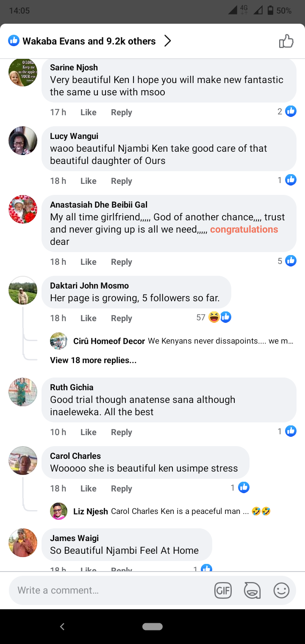
Task: Open the emoji smiley icon
Action: (x=281, y=590)
